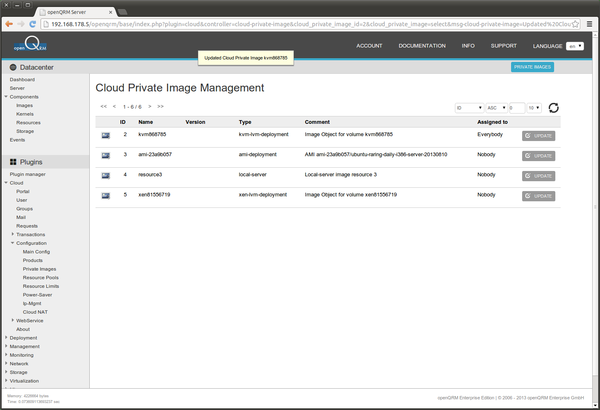
Task: Open Cloud Portal item
Action: pyautogui.click(x=23, y=191)
